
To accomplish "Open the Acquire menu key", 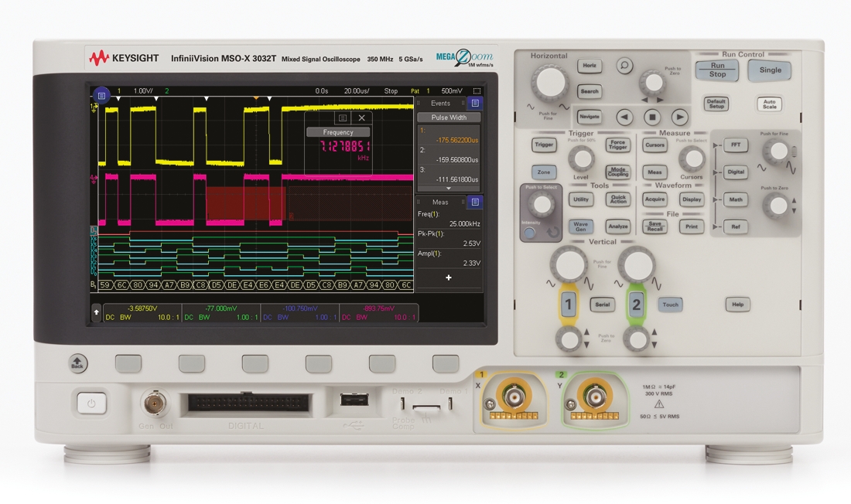I will (x=654, y=199).
